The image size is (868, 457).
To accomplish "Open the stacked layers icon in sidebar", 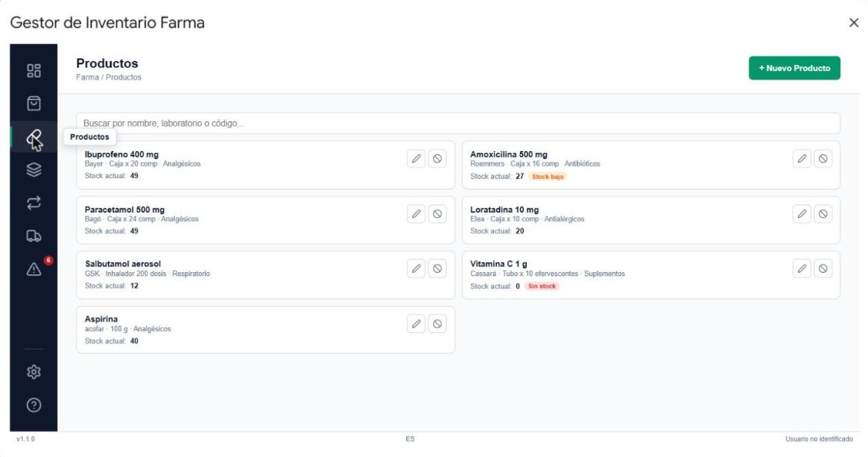I will tap(34, 170).
